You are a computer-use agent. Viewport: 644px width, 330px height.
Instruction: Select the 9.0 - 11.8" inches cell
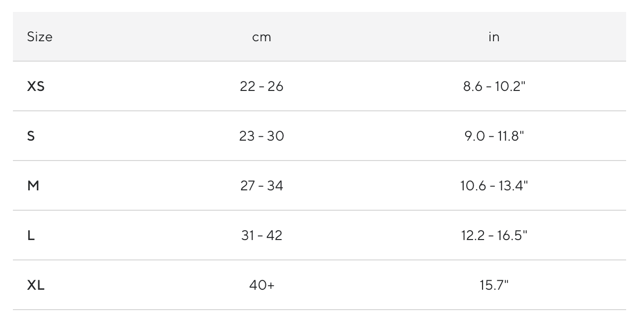494,136
